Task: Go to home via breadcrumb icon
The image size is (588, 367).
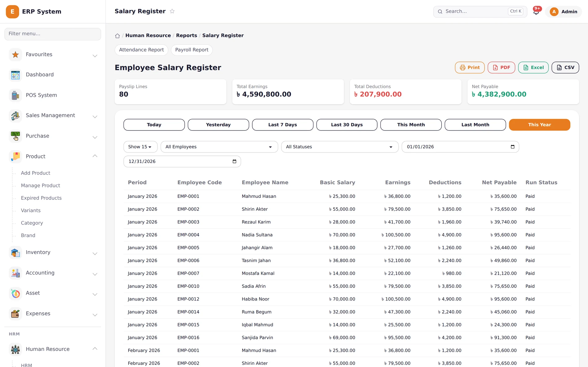Action: [117, 36]
